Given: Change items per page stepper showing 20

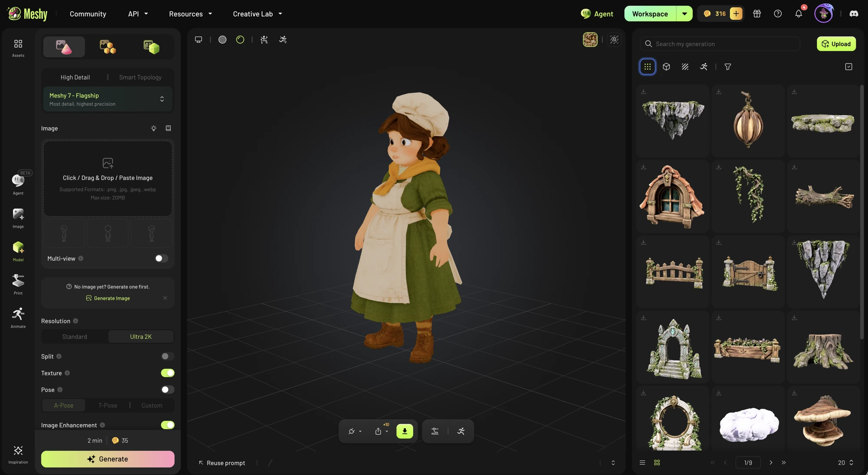Looking at the screenshot, I should tap(845, 463).
